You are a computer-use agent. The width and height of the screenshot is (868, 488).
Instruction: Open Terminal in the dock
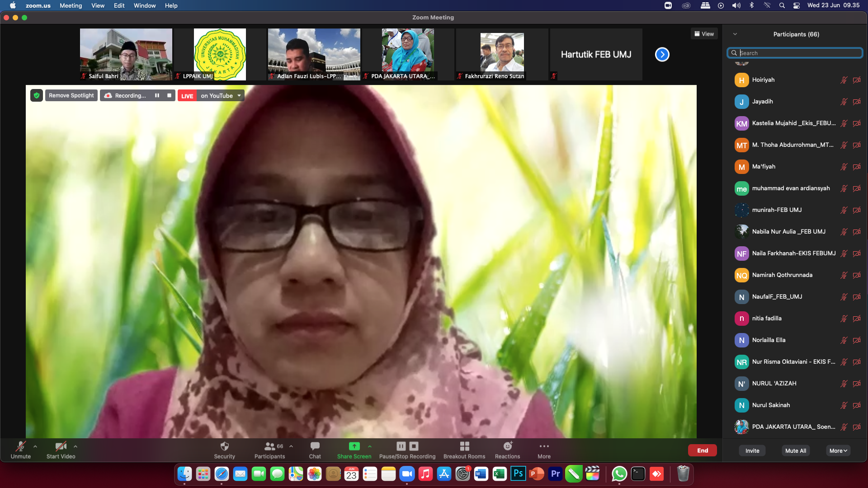tap(638, 474)
